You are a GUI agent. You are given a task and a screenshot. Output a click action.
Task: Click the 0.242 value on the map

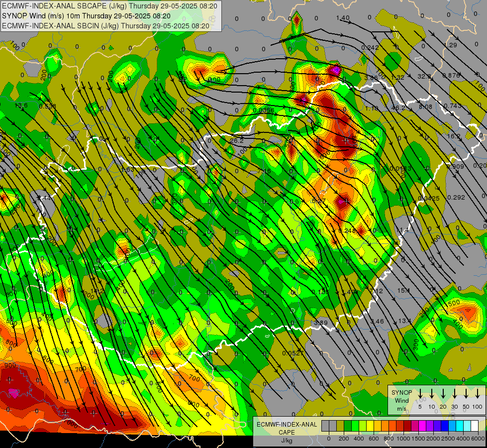370,48
